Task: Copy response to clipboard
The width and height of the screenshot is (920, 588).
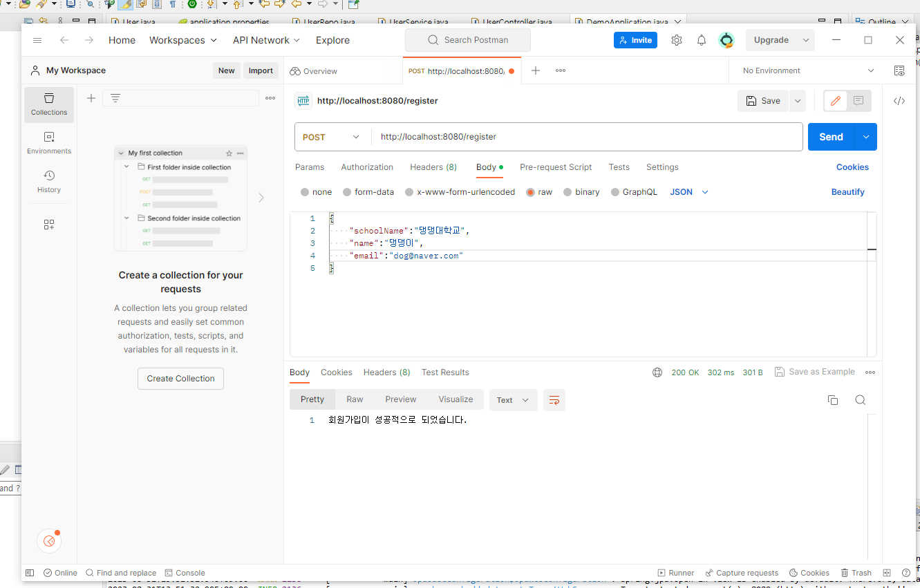Action: [x=833, y=400]
